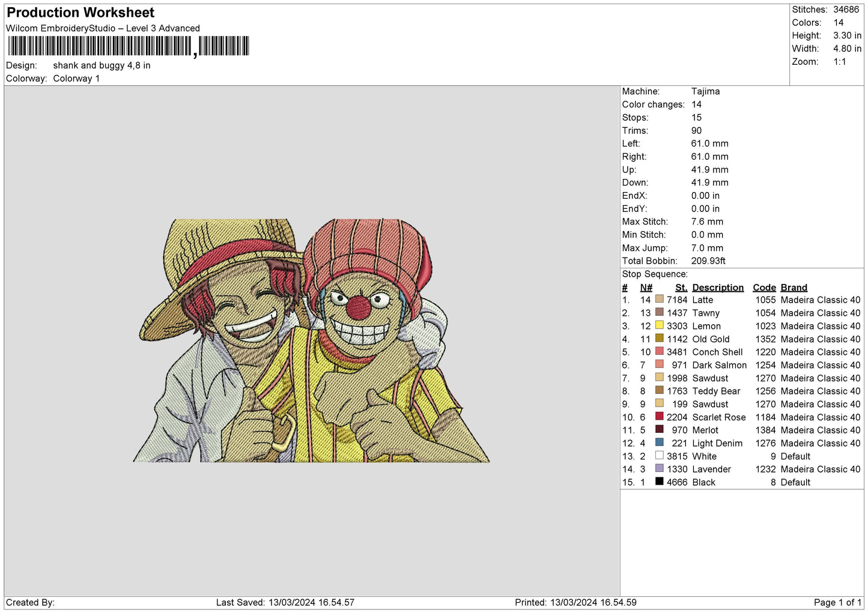The width and height of the screenshot is (868, 613).
Task: Click the Trims value 90
Action: (696, 130)
